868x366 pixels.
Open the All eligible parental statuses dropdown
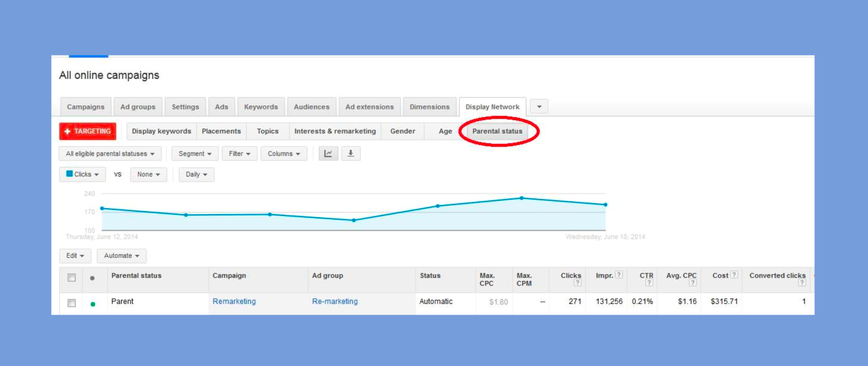pyautogui.click(x=110, y=154)
